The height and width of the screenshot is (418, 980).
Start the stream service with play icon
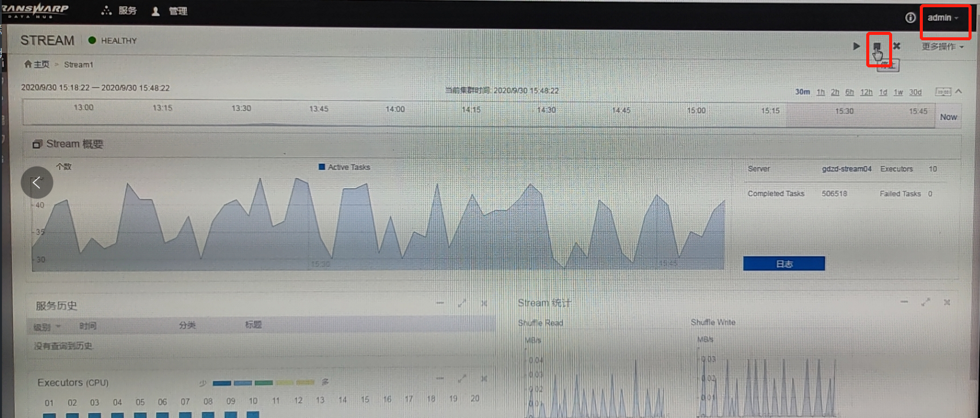pyautogui.click(x=856, y=46)
